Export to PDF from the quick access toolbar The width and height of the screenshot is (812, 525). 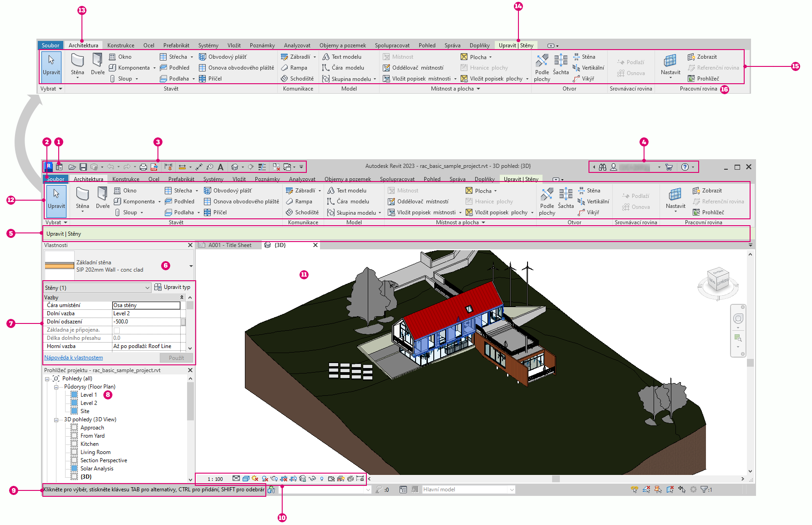pos(154,167)
